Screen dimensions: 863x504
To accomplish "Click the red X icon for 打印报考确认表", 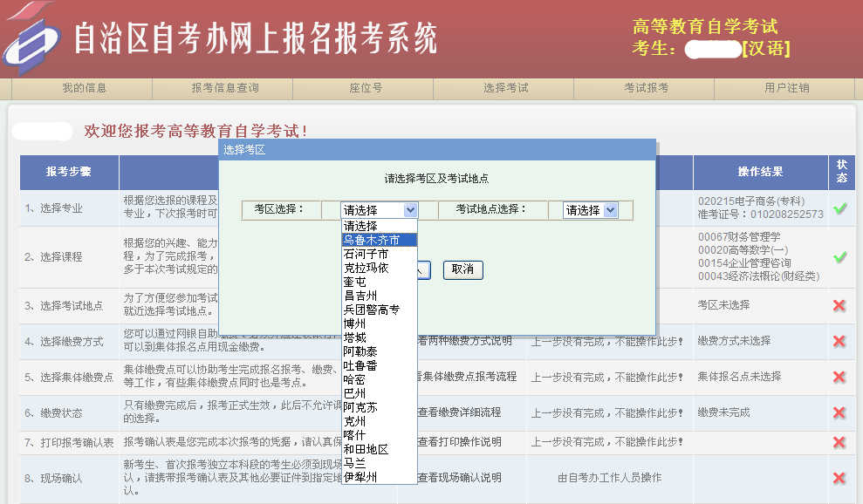I will [839, 441].
